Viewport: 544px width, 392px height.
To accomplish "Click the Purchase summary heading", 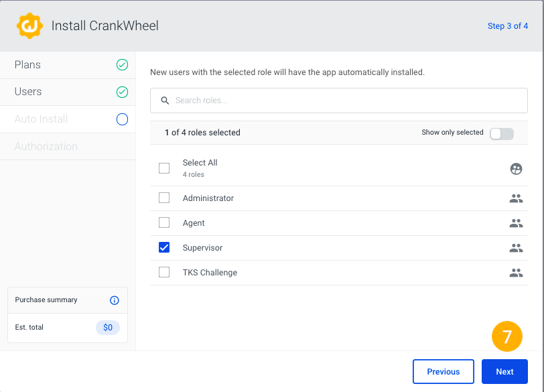I will [x=46, y=300].
